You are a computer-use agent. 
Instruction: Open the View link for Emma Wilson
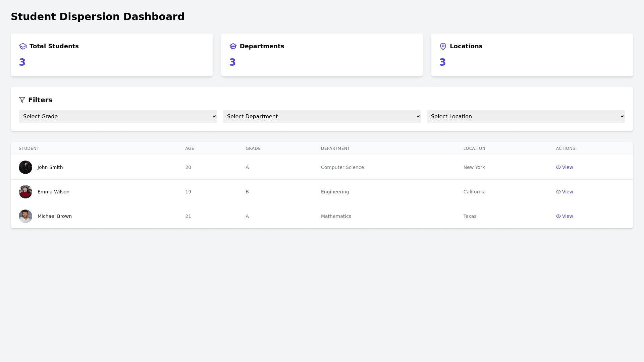click(x=568, y=192)
